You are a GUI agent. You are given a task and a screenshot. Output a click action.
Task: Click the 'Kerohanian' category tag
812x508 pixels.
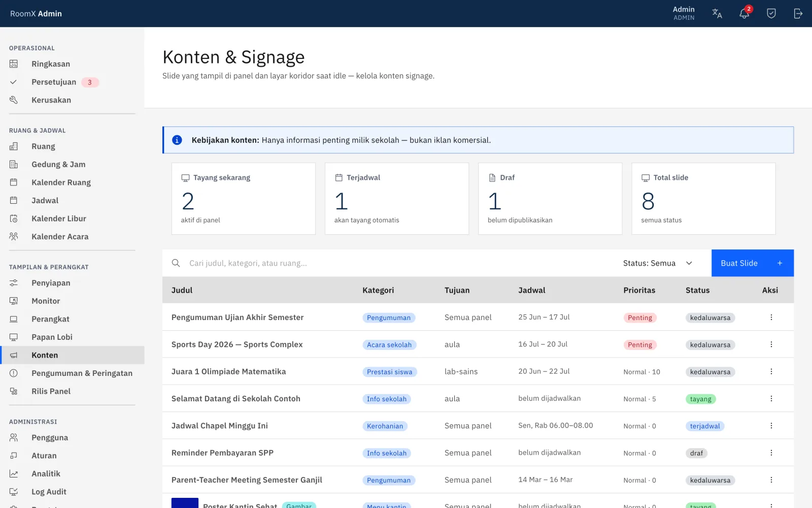pos(385,426)
